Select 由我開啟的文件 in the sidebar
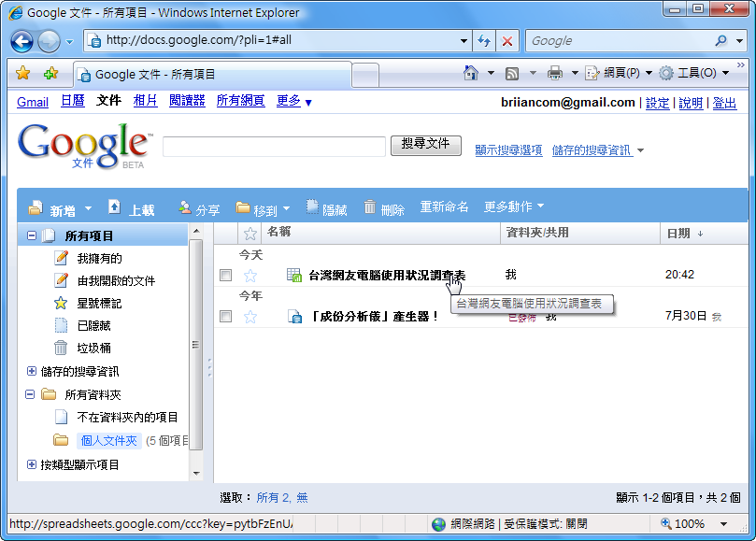Screen dimensions: 756x541 116,280
